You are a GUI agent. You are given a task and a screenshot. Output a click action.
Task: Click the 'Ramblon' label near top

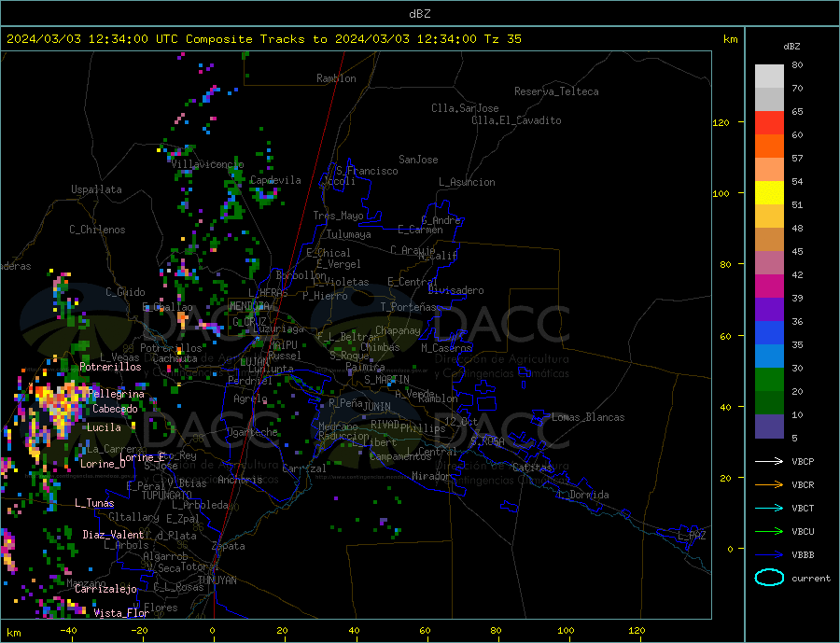(x=336, y=78)
